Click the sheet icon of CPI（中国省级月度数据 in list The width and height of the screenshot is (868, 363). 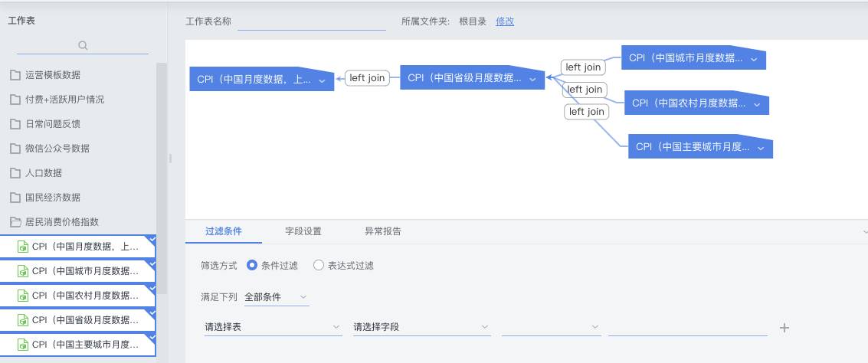pyautogui.click(x=23, y=320)
